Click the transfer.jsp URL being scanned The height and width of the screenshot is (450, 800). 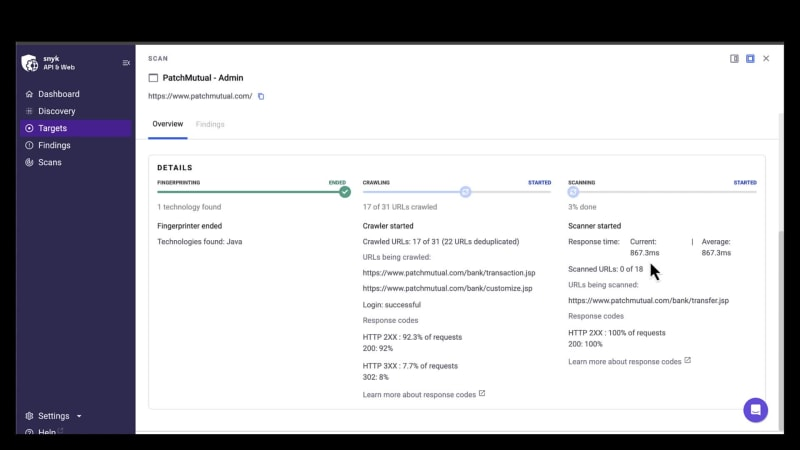pos(648,301)
